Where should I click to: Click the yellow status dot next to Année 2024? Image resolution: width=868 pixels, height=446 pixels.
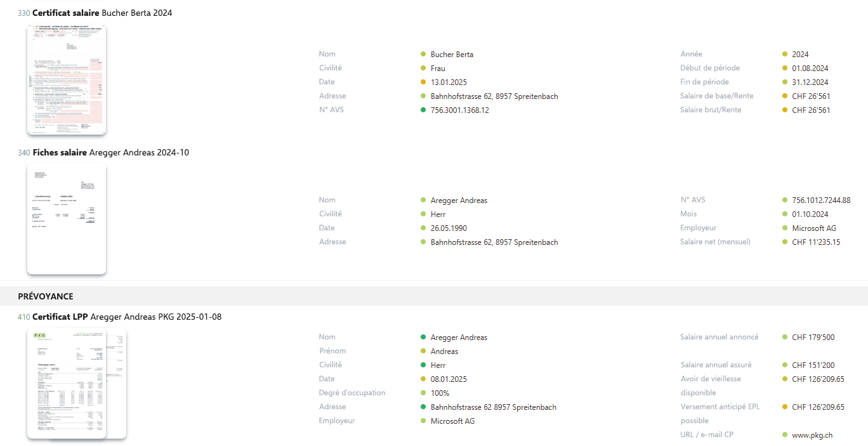point(785,54)
